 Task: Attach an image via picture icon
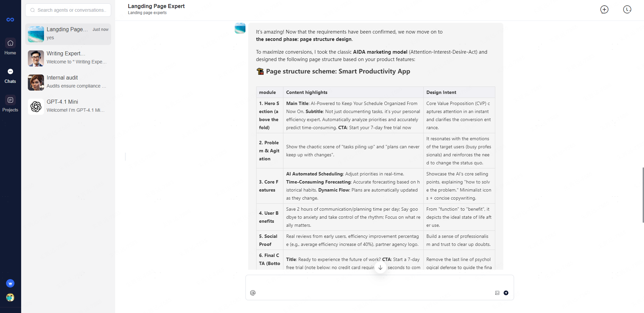click(497, 293)
